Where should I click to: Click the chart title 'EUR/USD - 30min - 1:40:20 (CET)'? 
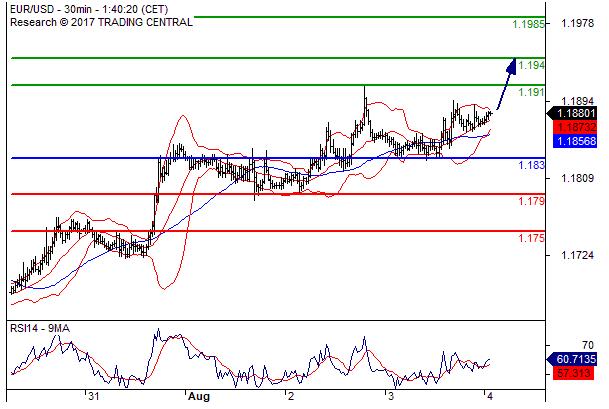(89, 9)
